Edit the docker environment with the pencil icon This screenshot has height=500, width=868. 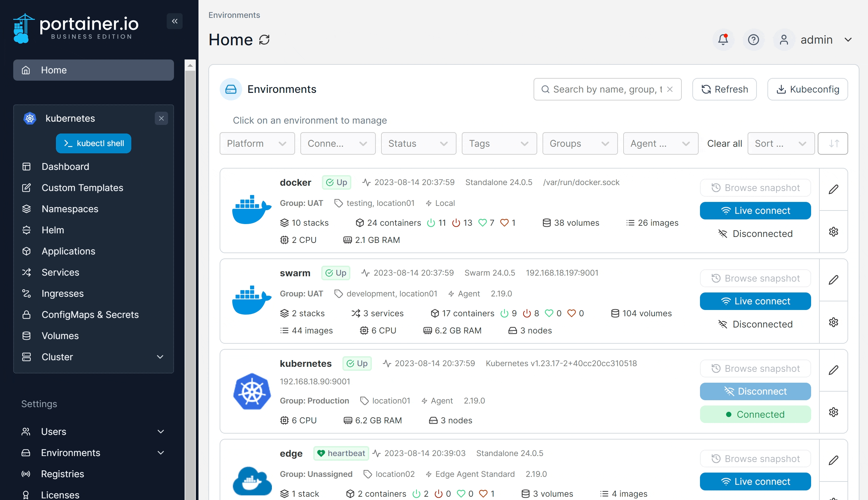(833, 189)
